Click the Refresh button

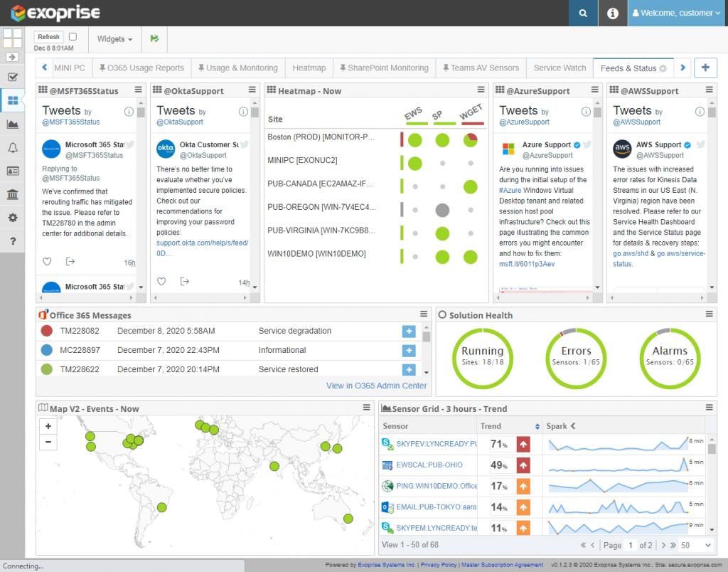click(49, 37)
